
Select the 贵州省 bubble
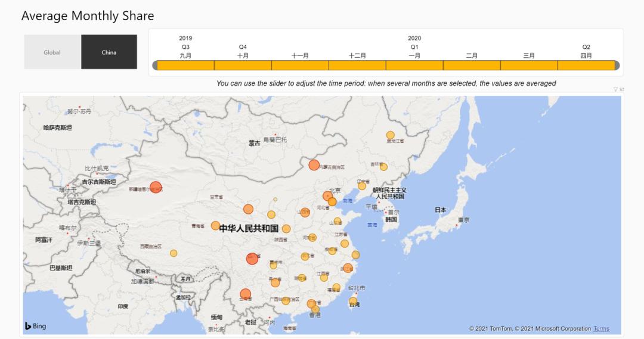coord(275,283)
